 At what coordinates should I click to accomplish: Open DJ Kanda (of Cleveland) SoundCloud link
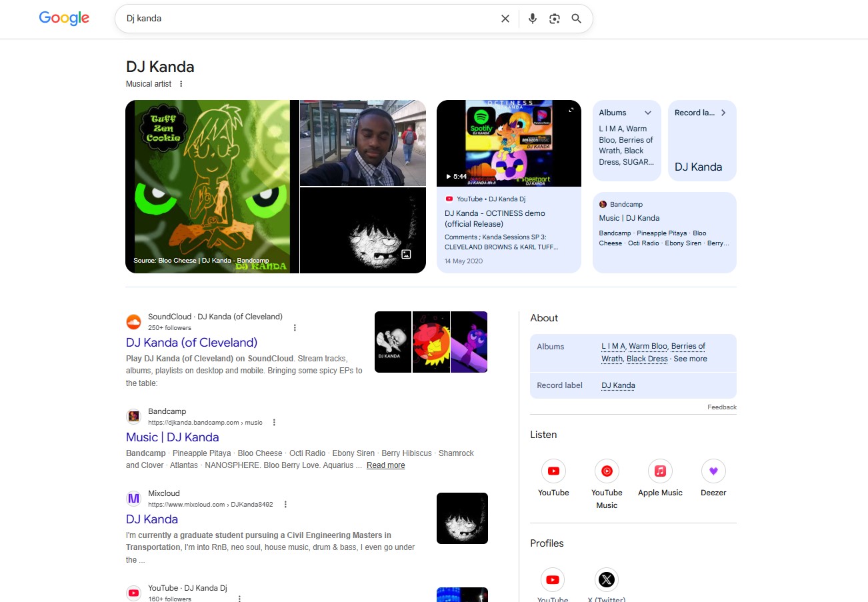pyautogui.click(x=191, y=343)
